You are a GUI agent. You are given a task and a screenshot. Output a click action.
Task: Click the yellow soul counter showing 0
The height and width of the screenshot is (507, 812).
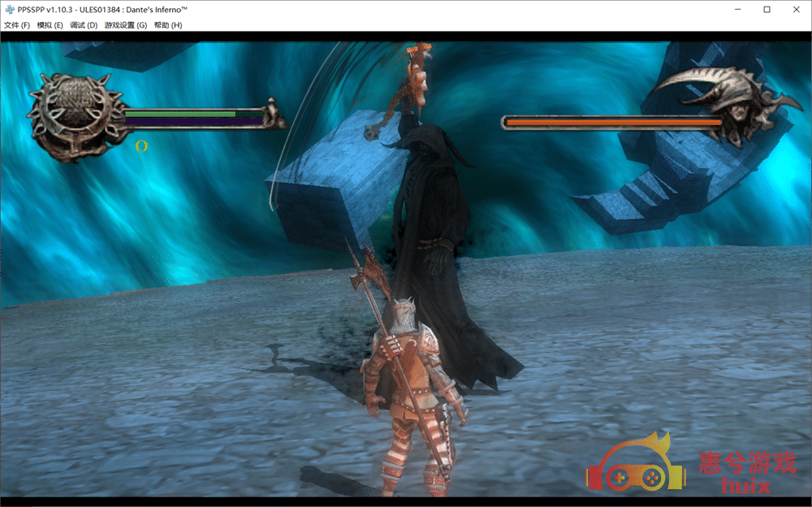[x=141, y=146]
